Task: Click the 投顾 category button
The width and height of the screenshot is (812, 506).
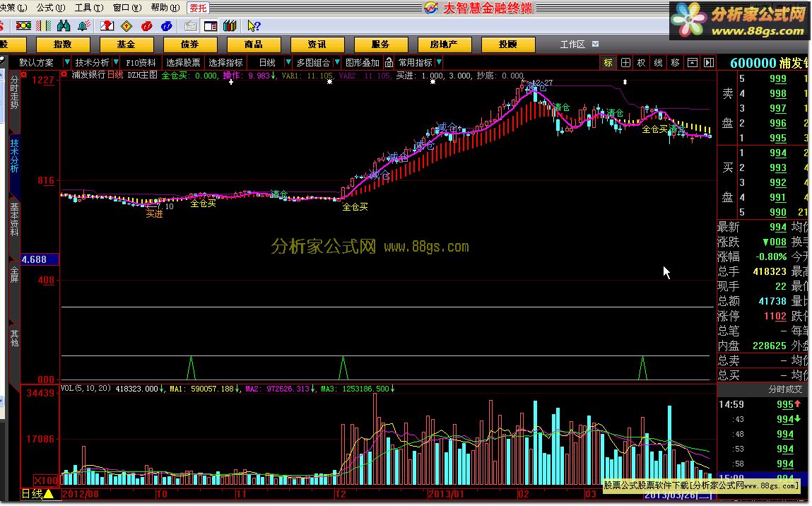Action: click(x=508, y=44)
